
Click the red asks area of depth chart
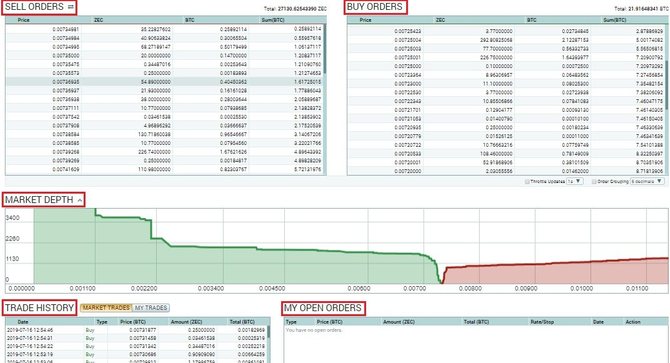(x=555, y=273)
